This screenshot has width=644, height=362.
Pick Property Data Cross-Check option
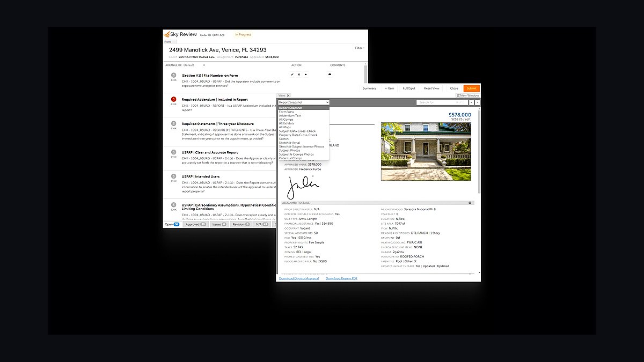pos(304,135)
